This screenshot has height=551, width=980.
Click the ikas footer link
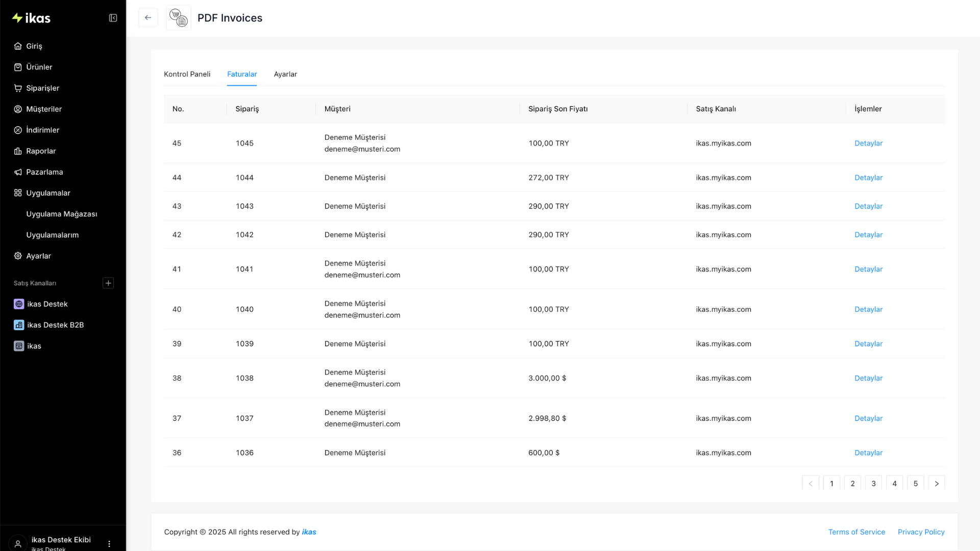309,532
